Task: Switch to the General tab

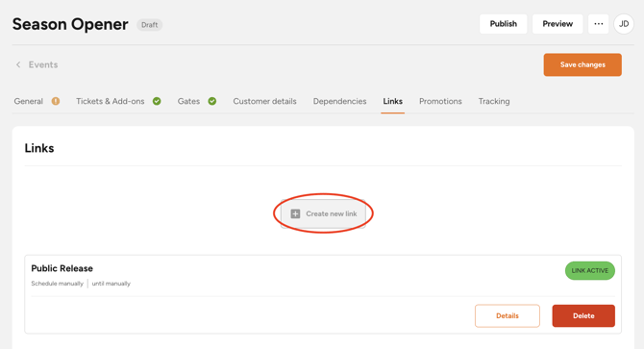Action: [28, 101]
